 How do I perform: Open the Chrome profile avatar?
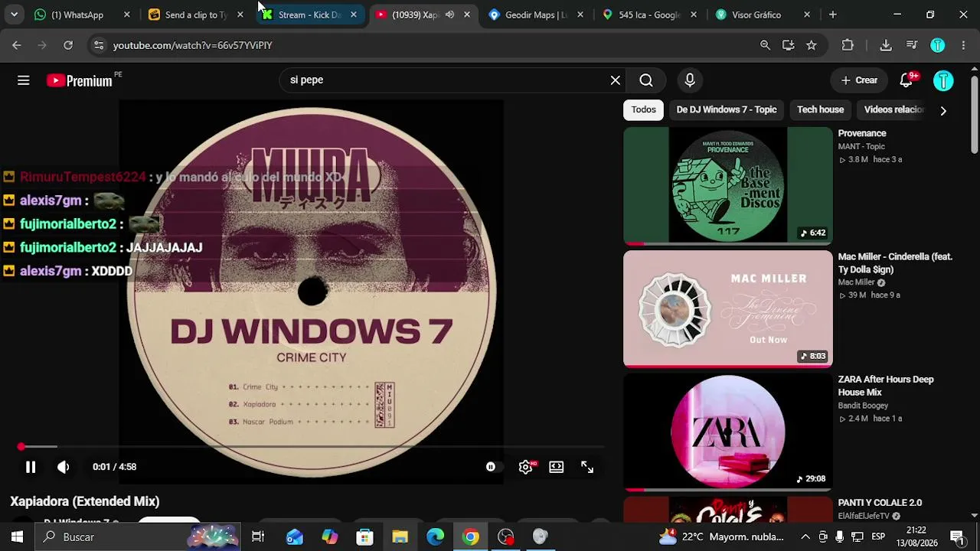pos(938,45)
